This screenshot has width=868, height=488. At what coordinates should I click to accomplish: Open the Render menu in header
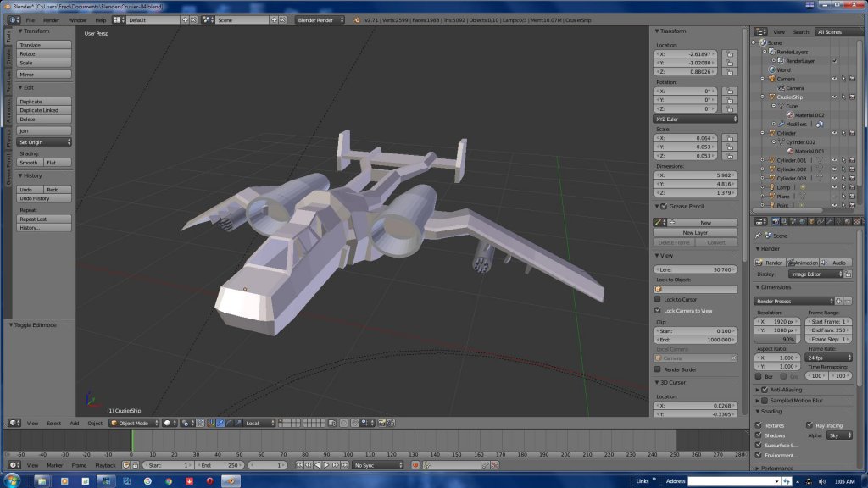click(x=51, y=20)
